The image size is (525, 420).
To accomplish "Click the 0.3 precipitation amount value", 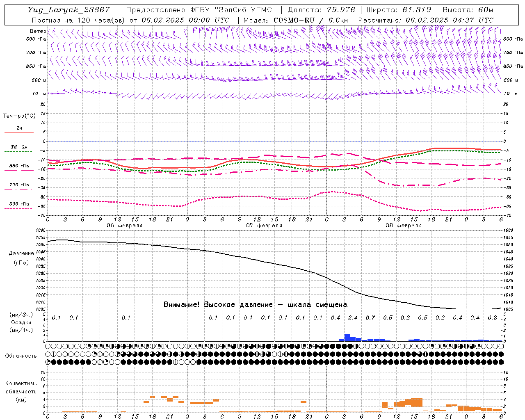I will click(492, 317).
